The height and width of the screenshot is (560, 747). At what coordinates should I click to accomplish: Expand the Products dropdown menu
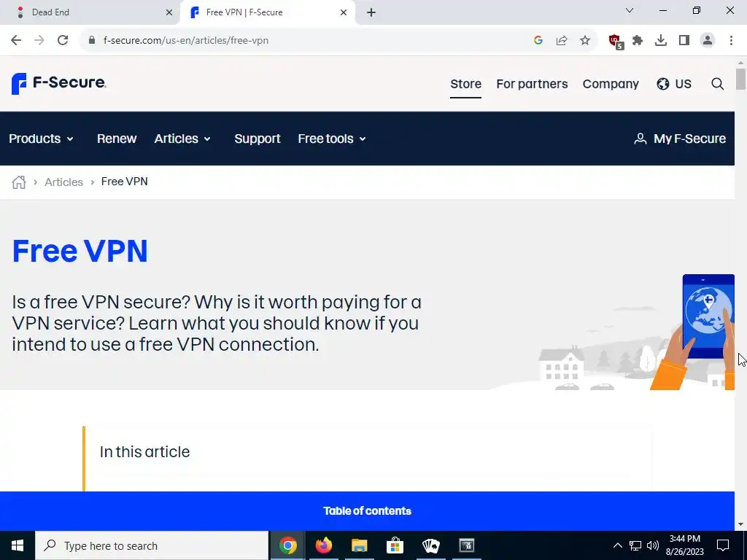point(41,139)
